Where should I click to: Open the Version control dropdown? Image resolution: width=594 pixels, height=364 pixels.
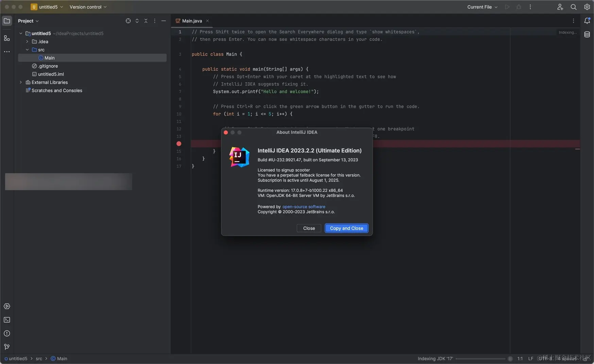(x=88, y=7)
